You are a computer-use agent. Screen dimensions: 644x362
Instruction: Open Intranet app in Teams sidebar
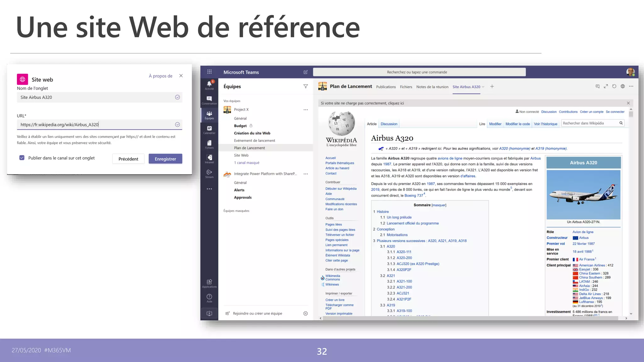pyautogui.click(x=209, y=159)
